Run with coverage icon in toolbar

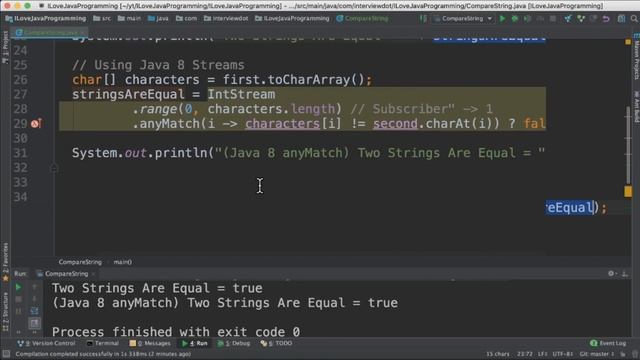pos(527,19)
